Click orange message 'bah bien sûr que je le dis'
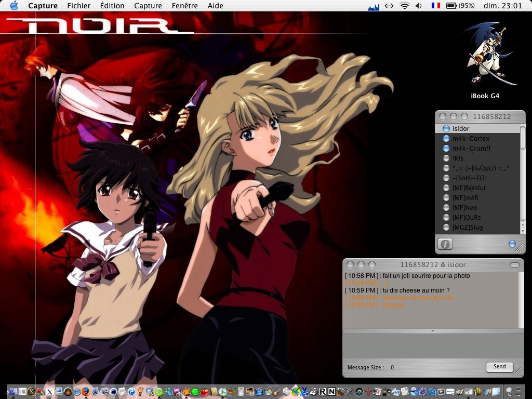Image resolution: width=532 pixels, height=399 pixels. pos(418,298)
